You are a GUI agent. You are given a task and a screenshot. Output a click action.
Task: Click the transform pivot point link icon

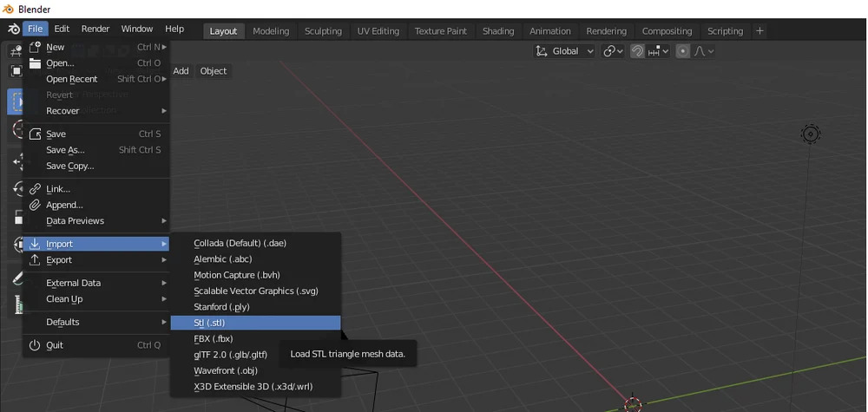613,51
